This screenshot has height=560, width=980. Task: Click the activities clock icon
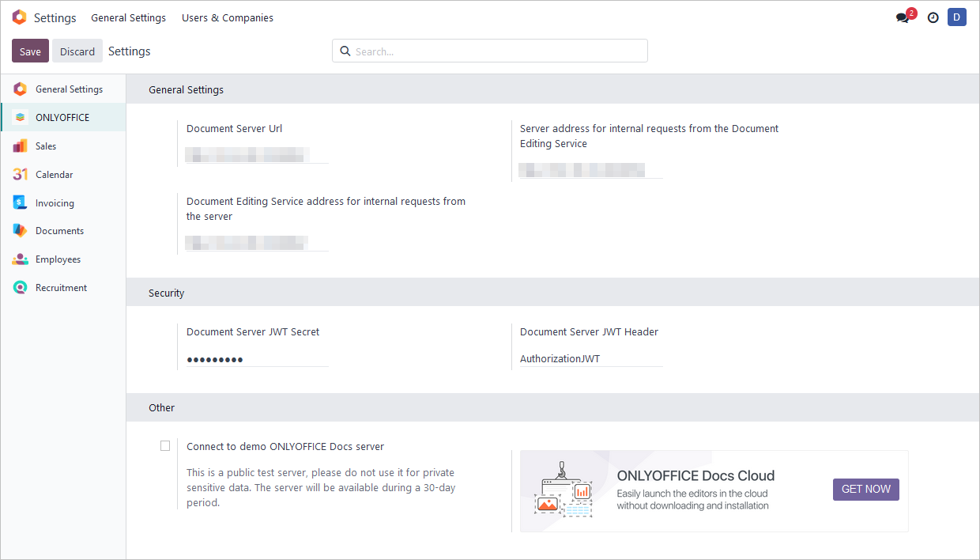point(933,17)
